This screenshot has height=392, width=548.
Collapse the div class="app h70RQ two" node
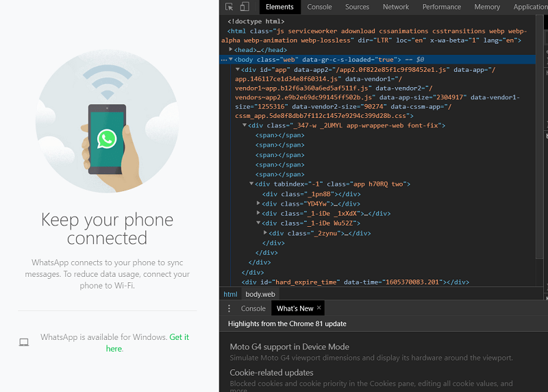(251, 184)
